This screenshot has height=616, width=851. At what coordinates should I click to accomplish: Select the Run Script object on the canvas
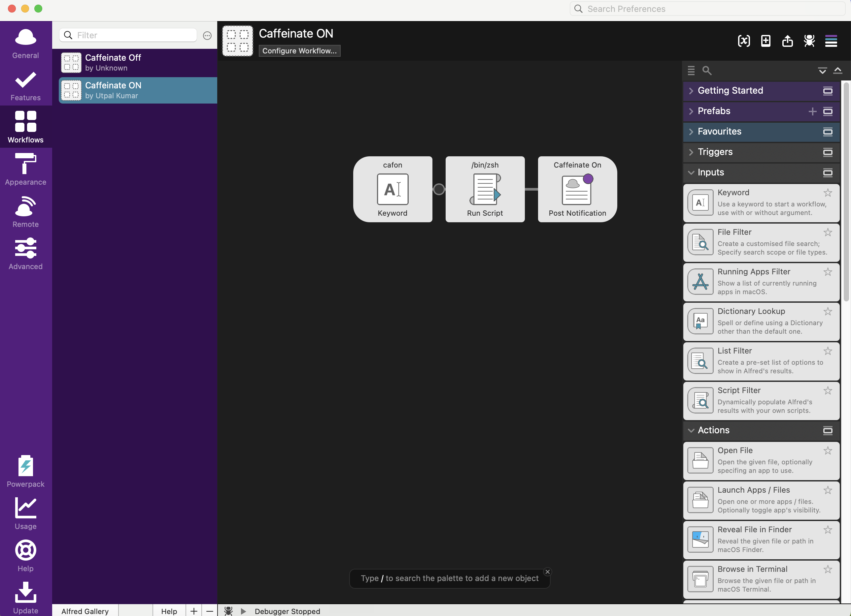485,189
